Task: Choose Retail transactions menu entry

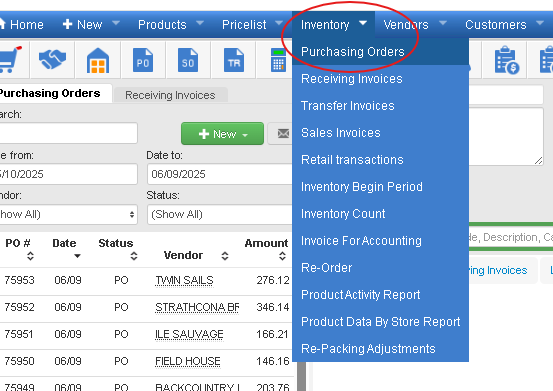Action: [x=380, y=160]
